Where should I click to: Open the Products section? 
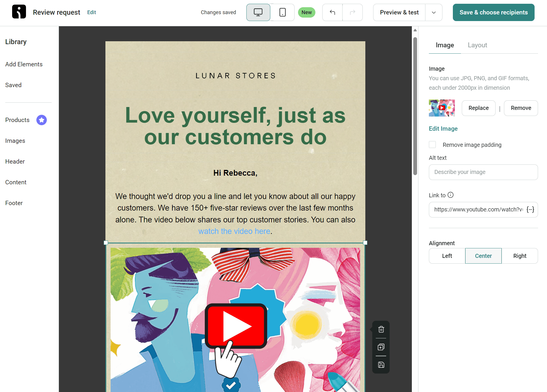point(17,120)
